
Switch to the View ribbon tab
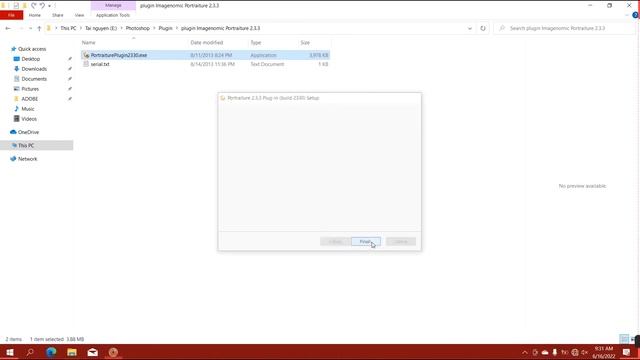click(x=79, y=15)
